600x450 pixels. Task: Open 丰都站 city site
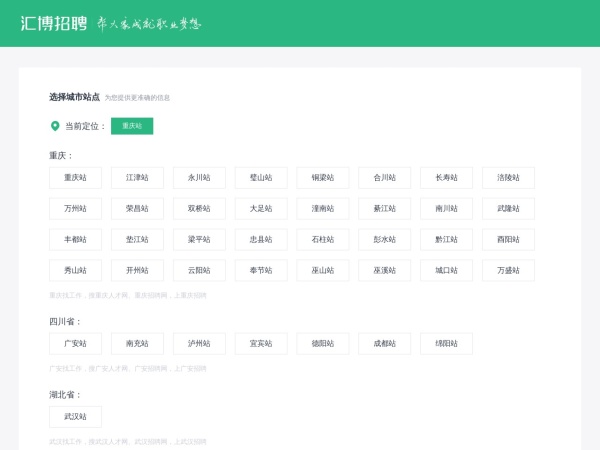point(75,240)
